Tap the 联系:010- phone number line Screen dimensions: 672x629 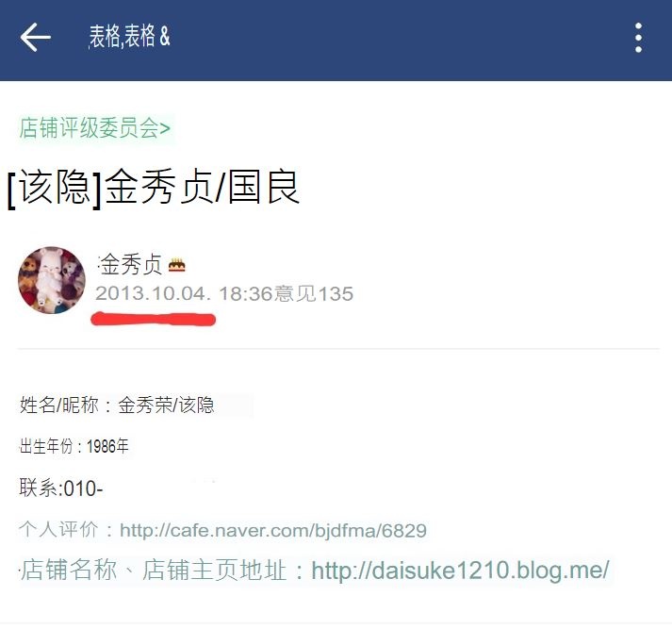coord(61,488)
